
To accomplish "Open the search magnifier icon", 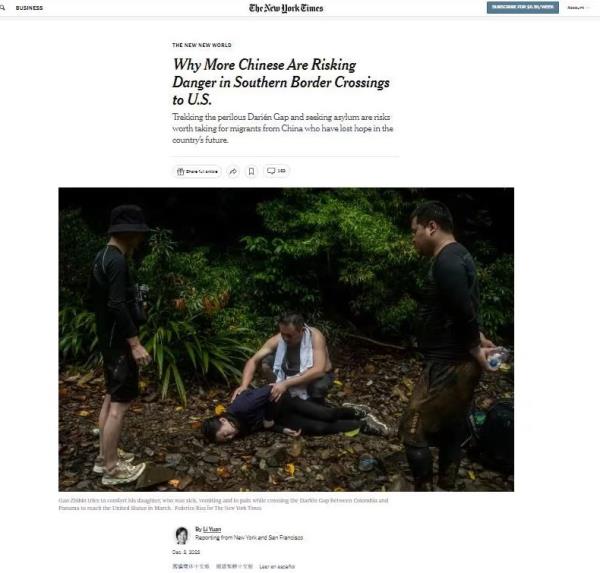I will point(3,8).
